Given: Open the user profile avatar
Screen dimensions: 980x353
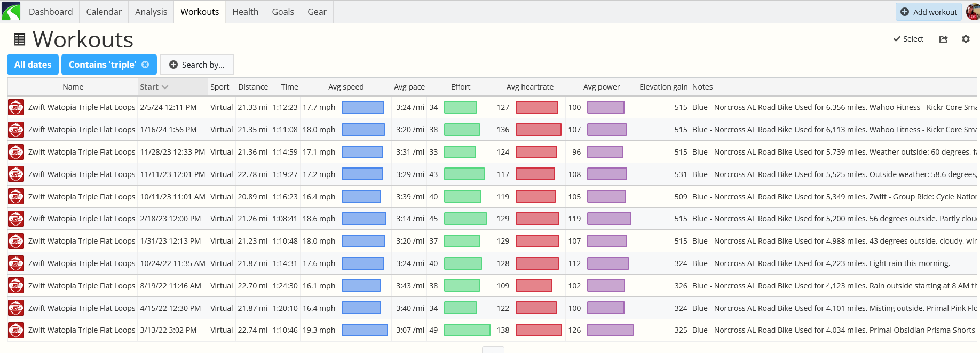Looking at the screenshot, I should [973, 11].
